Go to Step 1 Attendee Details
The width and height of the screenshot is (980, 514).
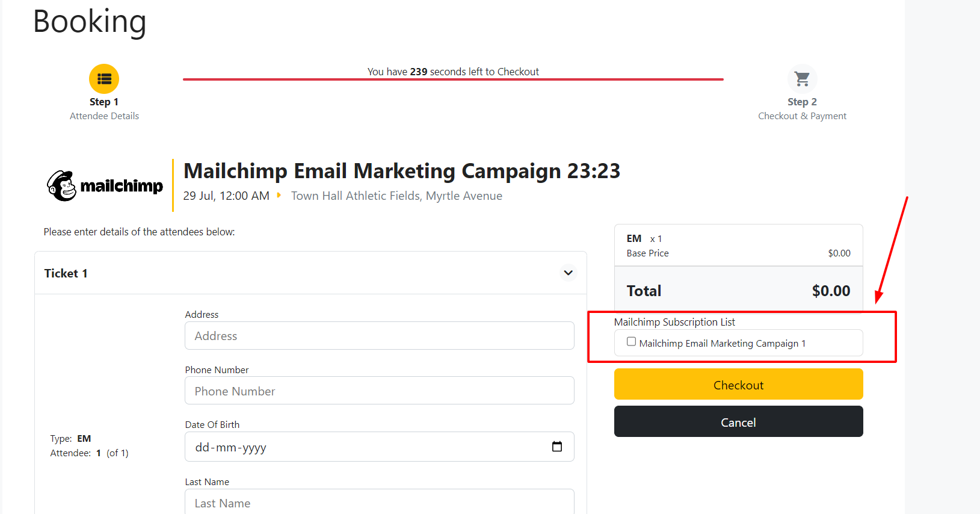pyautogui.click(x=104, y=109)
